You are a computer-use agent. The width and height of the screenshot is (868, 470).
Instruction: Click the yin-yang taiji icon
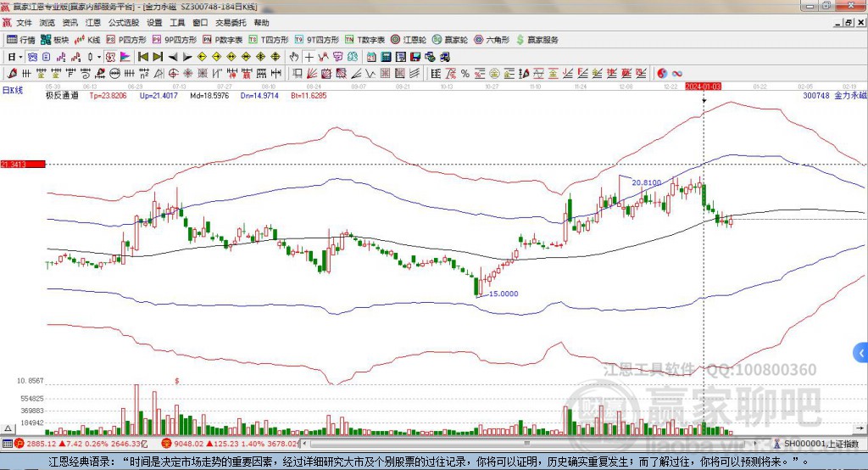(662, 73)
